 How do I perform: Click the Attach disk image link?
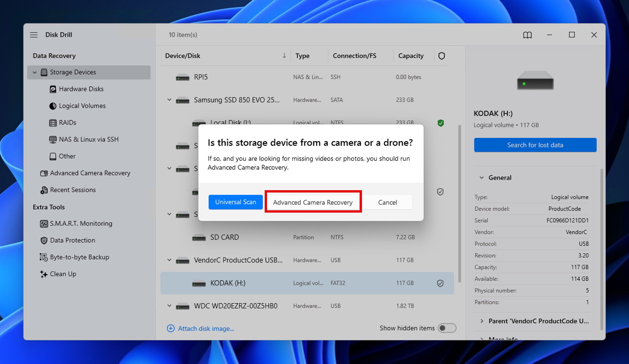point(206,328)
